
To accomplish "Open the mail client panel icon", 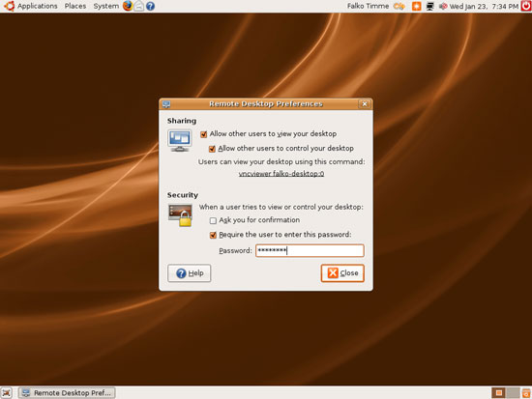I will point(138,6).
